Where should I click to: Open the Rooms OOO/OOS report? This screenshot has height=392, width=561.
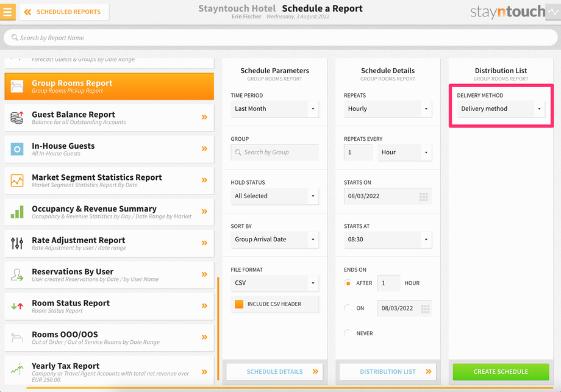click(x=109, y=338)
